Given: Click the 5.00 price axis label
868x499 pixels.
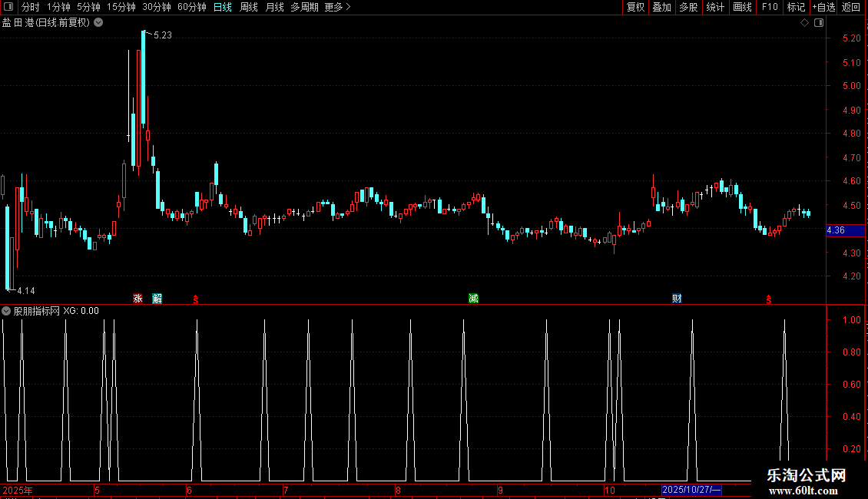Looking at the screenshot, I should (x=851, y=86).
